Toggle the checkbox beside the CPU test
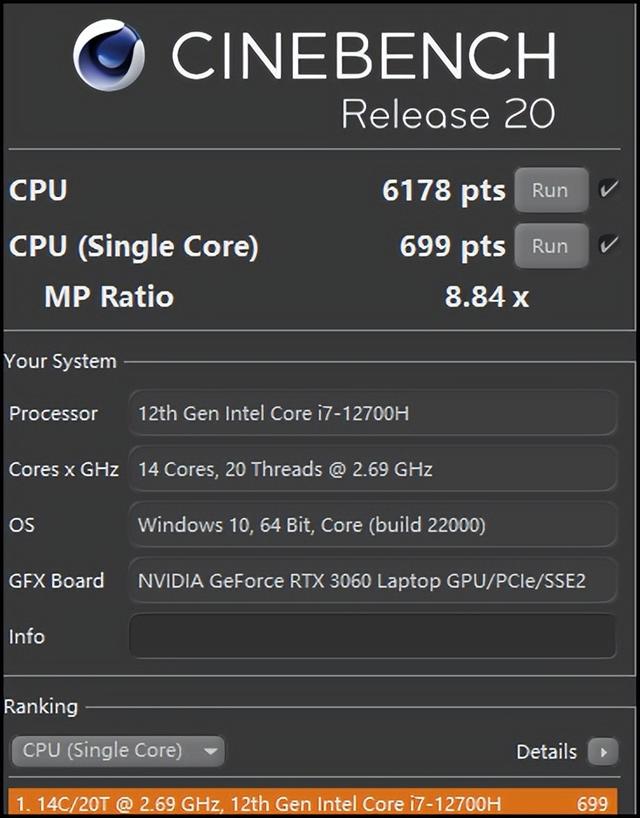Viewport: 640px width, 818px height. (609, 189)
